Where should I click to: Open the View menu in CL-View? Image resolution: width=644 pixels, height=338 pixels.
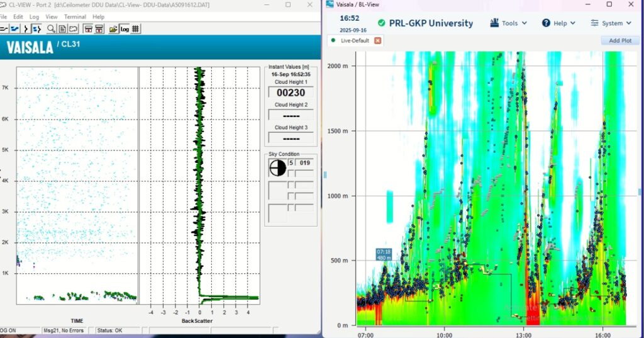[x=52, y=16]
